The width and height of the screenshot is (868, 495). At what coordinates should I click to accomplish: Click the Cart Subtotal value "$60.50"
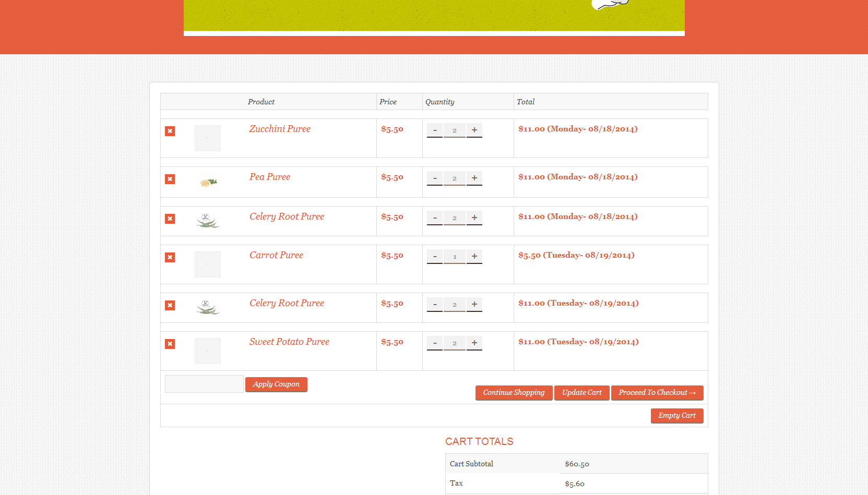pos(577,464)
